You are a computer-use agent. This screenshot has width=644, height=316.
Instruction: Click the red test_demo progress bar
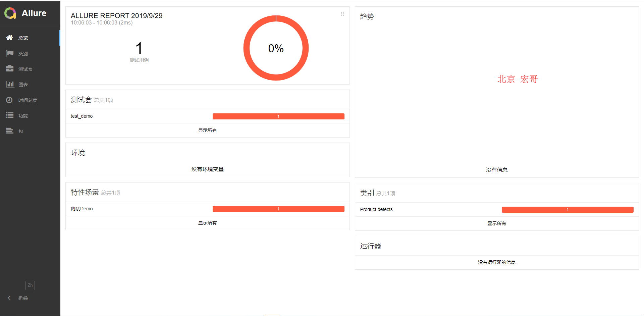[278, 116]
